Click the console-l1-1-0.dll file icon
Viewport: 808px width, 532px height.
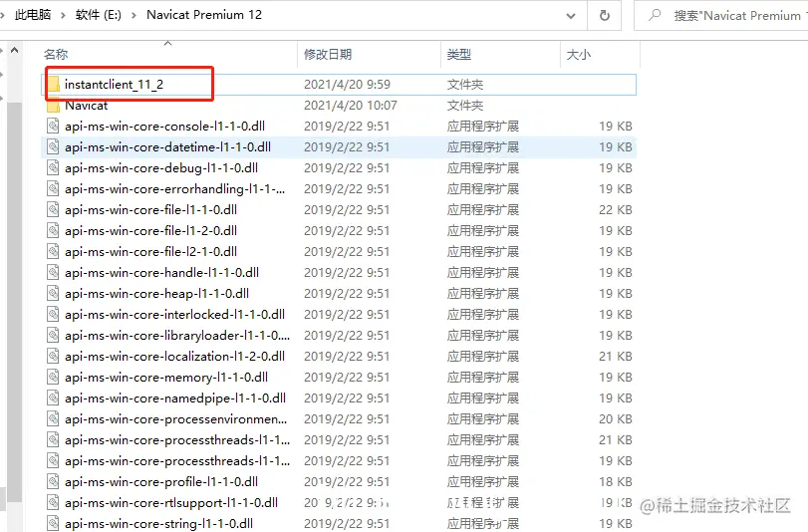coord(53,127)
